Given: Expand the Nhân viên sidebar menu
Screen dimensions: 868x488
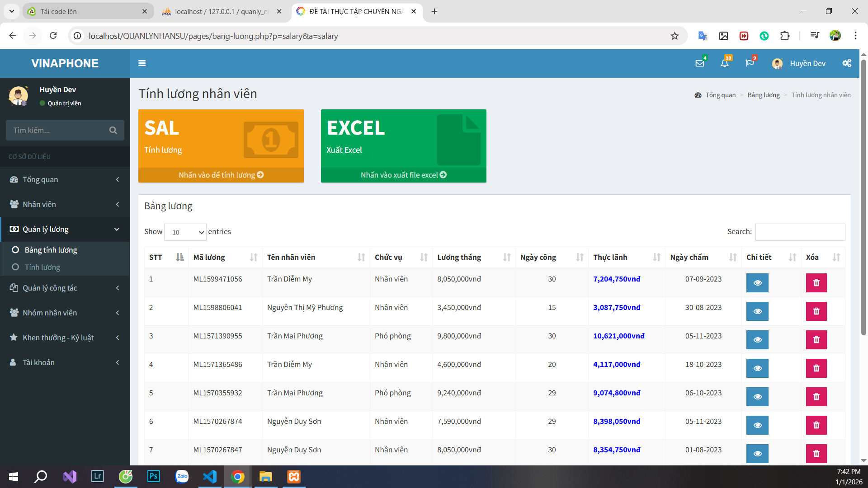Looking at the screenshot, I should (65, 204).
